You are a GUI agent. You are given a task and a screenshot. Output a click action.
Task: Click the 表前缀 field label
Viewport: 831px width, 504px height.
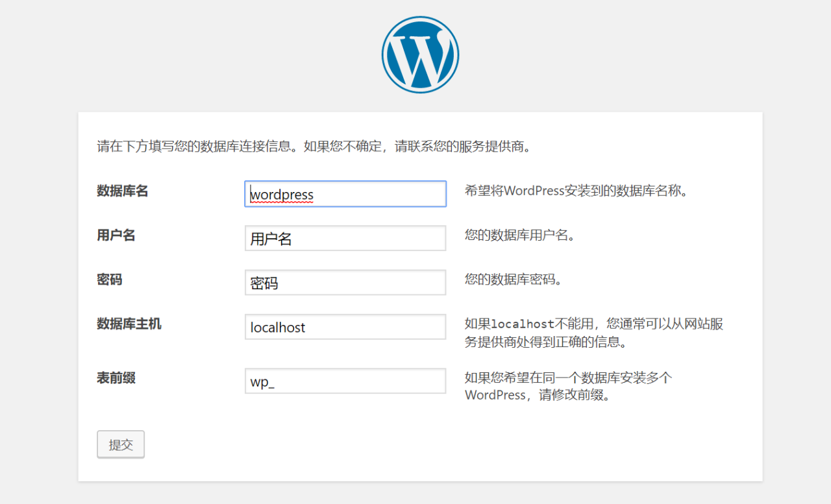pos(116,378)
